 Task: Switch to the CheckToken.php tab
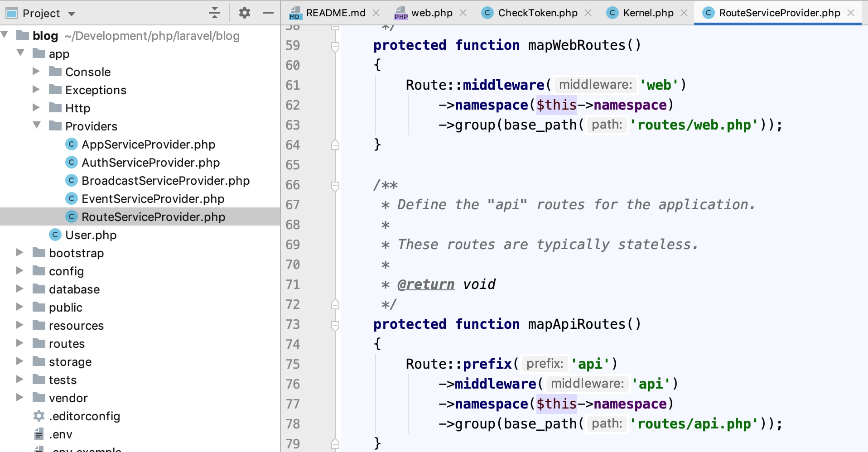[538, 13]
